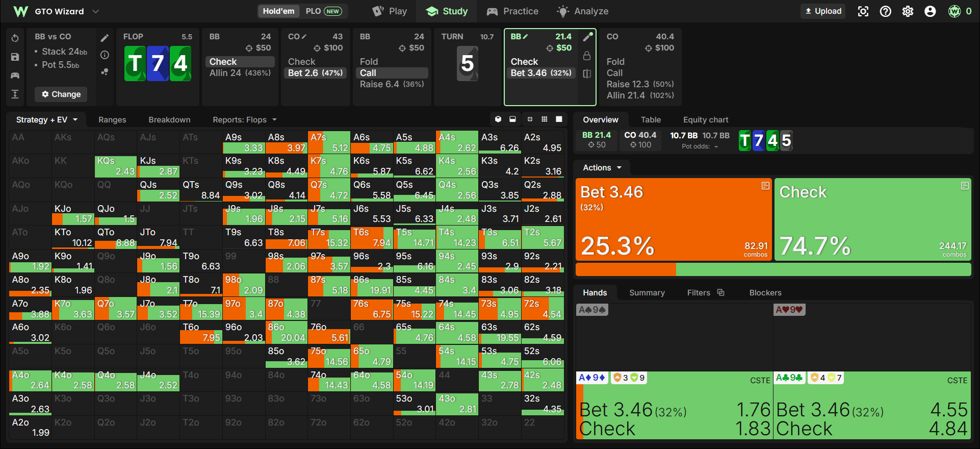Click the three-dots nodes icon under info
Screen dimensions: 980x449
105,72
